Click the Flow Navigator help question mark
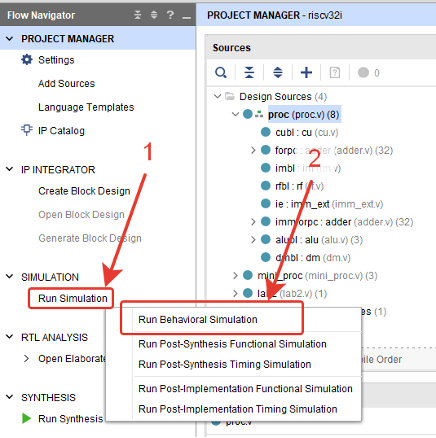The image size is (436, 438). click(x=170, y=15)
